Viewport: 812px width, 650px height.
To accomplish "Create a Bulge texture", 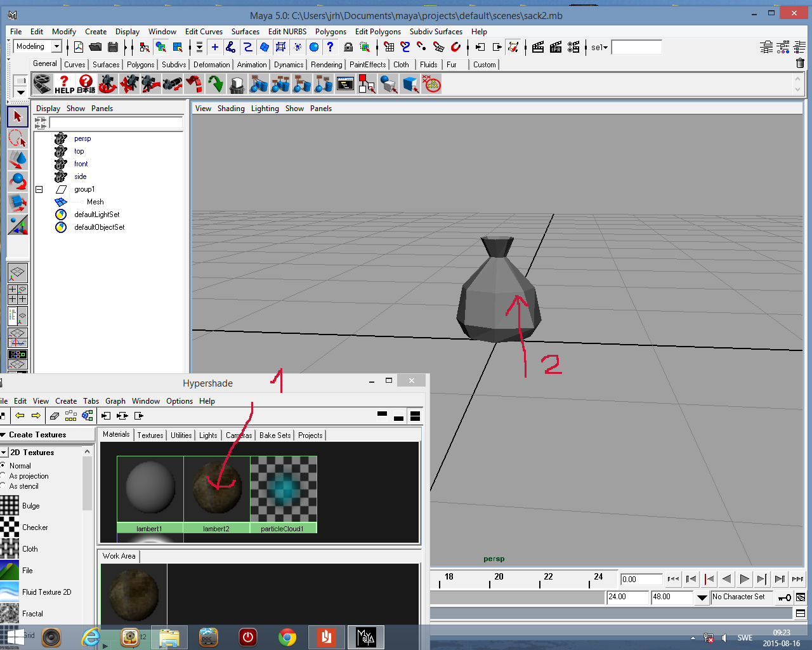I will (20, 506).
